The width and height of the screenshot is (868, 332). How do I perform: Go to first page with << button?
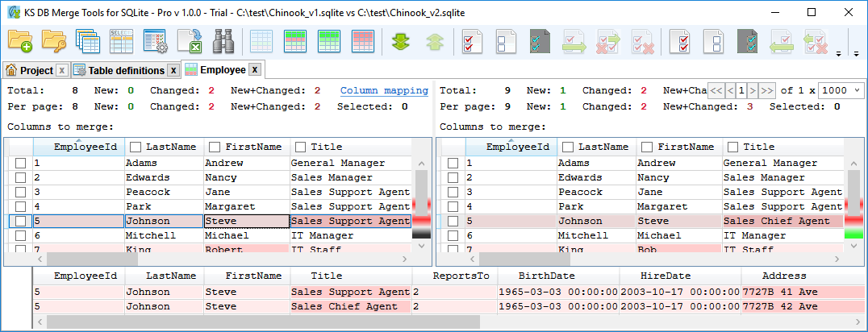point(716,90)
